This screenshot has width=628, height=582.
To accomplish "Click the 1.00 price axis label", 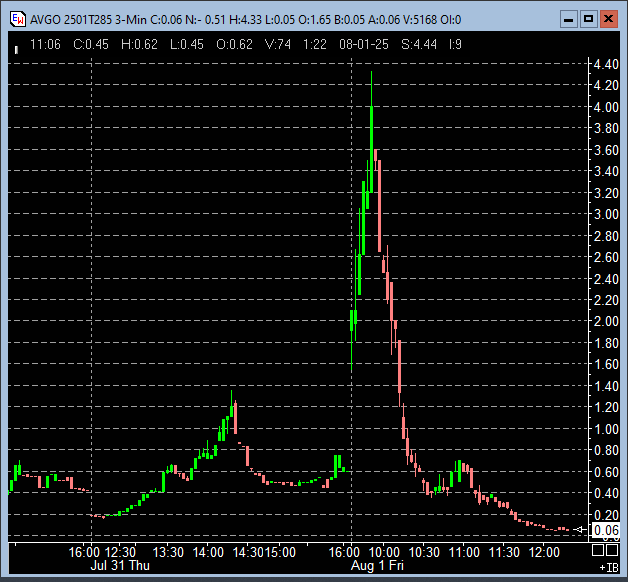I will (606, 429).
